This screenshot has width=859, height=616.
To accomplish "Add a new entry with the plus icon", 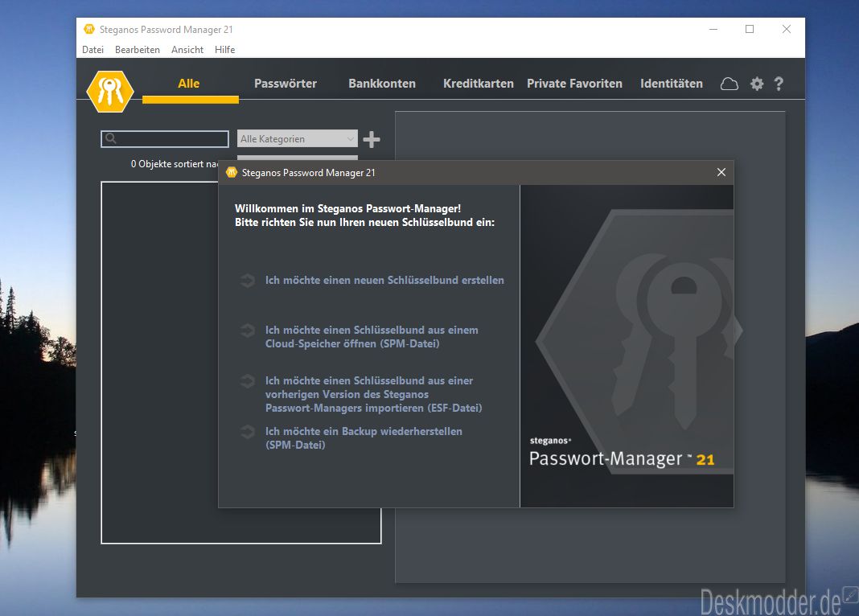I will (x=372, y=139).
